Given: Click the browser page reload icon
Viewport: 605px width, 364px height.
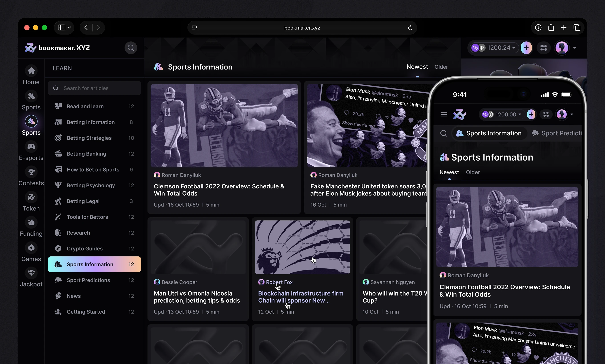Looking at the screenshot, I should point(410,28).
